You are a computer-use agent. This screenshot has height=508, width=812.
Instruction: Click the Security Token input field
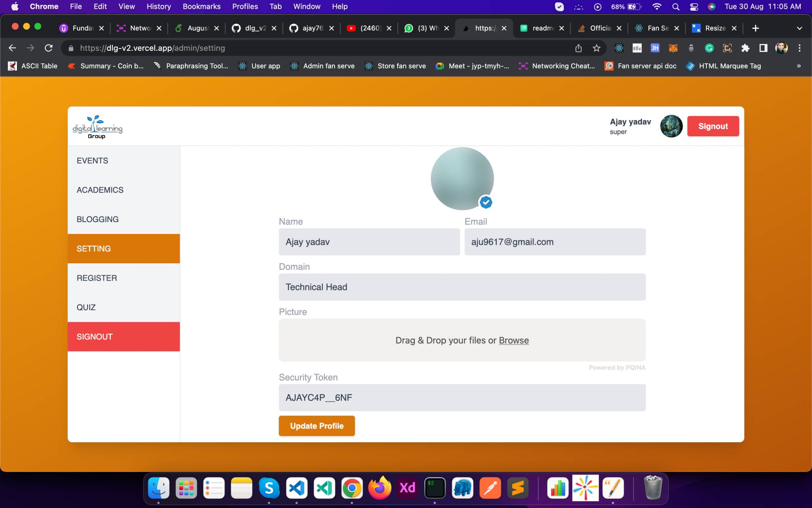click(x=462, y=398)
